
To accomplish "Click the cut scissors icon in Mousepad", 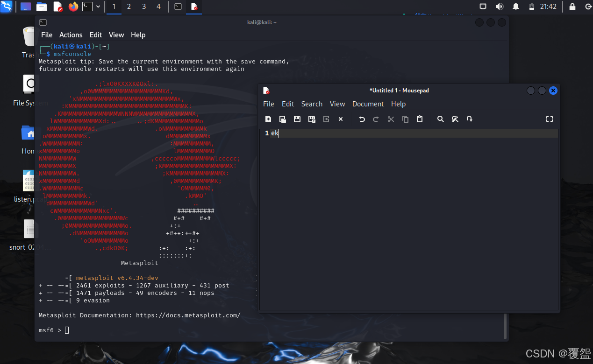I will click(391, 119).
